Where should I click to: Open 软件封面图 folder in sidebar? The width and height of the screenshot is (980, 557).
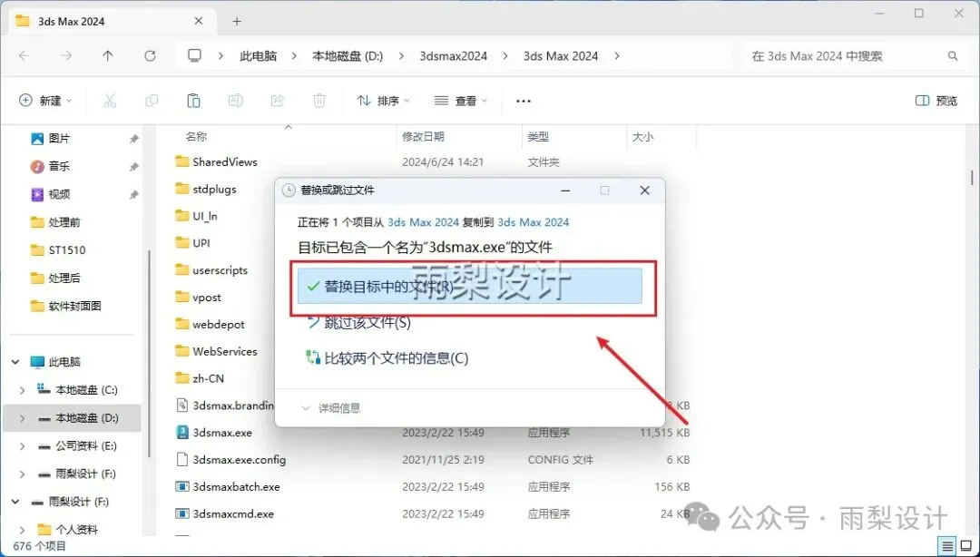[x=65, y=306]
